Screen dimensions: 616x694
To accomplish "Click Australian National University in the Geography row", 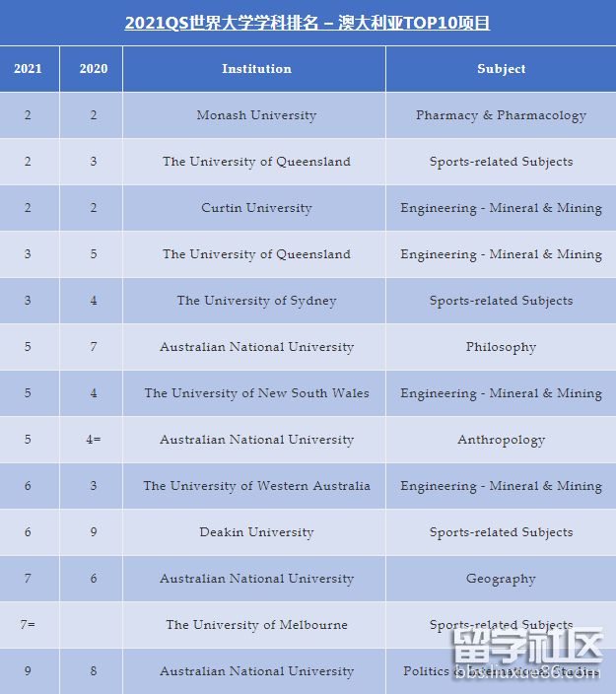I will coord(256,579).
